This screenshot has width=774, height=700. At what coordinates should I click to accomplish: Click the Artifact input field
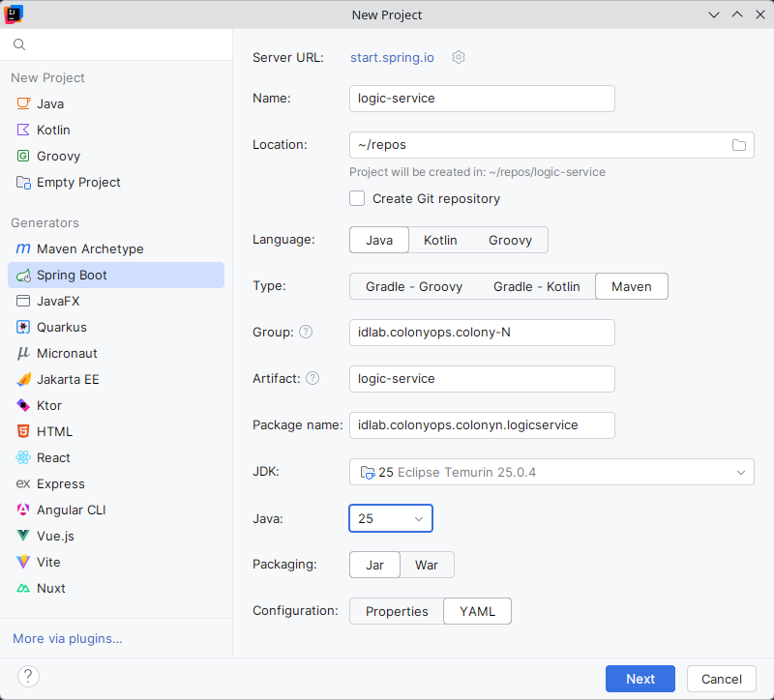(482, 379)
